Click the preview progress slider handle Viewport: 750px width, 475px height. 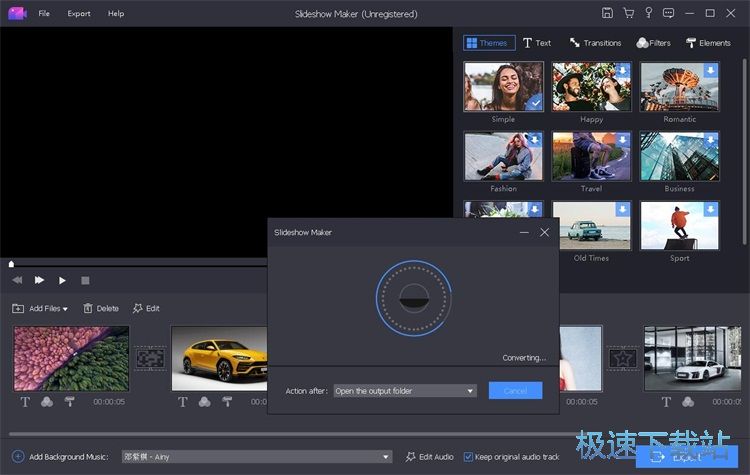11,264
